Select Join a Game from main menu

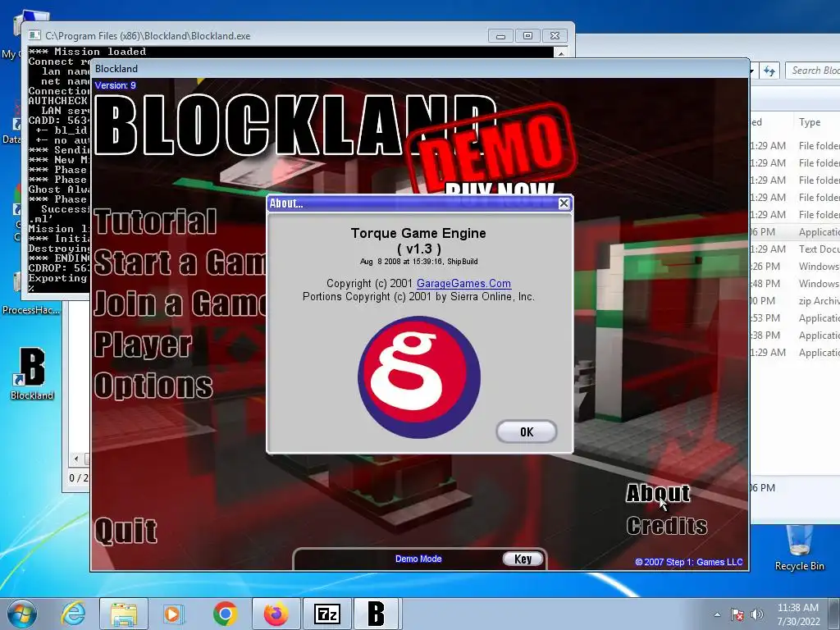coord(180,304)
